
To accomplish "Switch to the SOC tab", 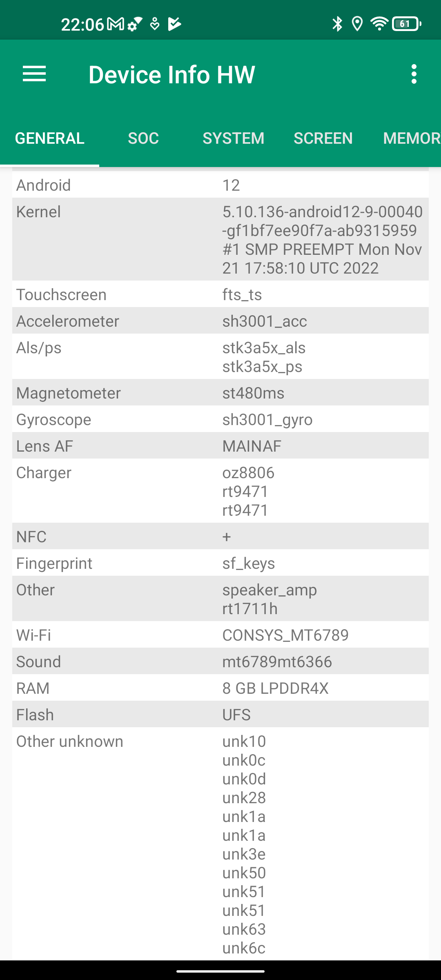I will click(143, 138).
